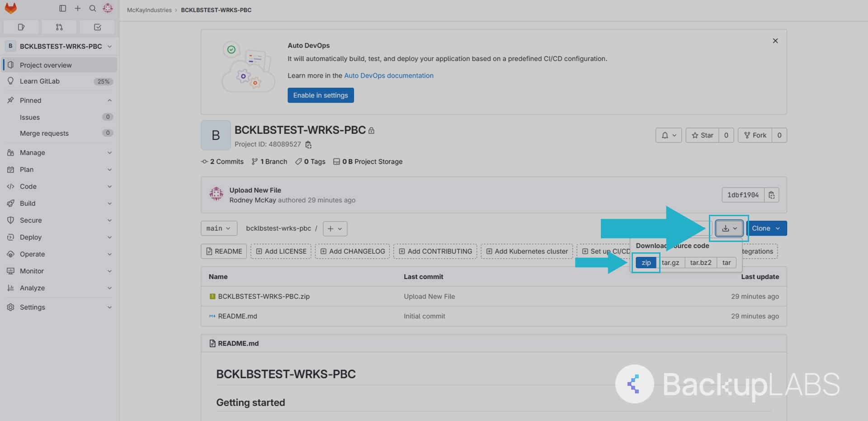Click your avatar in the top bar

coord(107,8)
